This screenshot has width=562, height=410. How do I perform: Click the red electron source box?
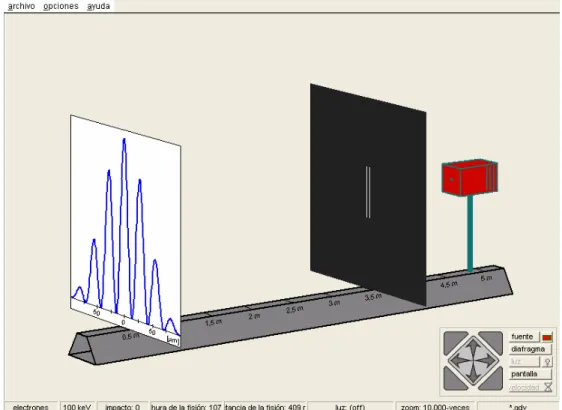click(x=470, y=177)
